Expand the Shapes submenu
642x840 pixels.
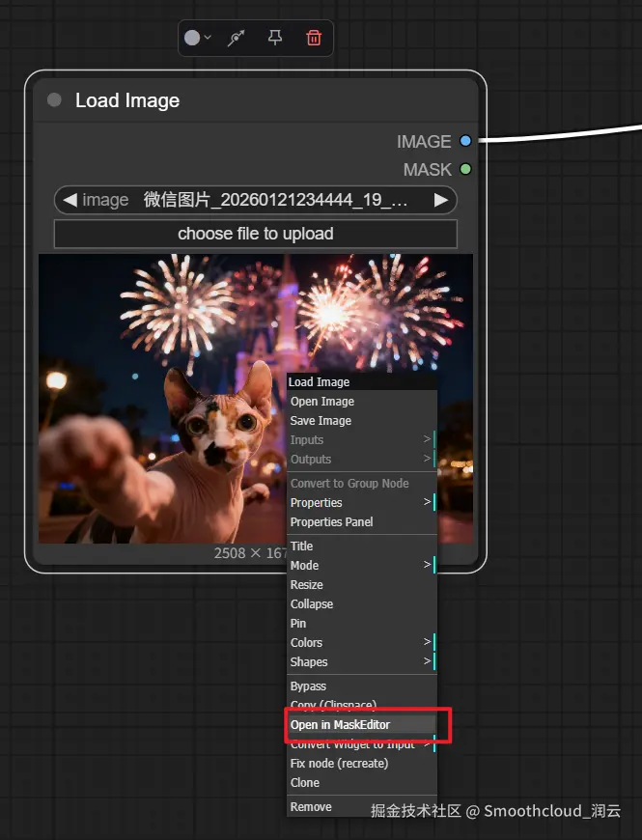362,661
